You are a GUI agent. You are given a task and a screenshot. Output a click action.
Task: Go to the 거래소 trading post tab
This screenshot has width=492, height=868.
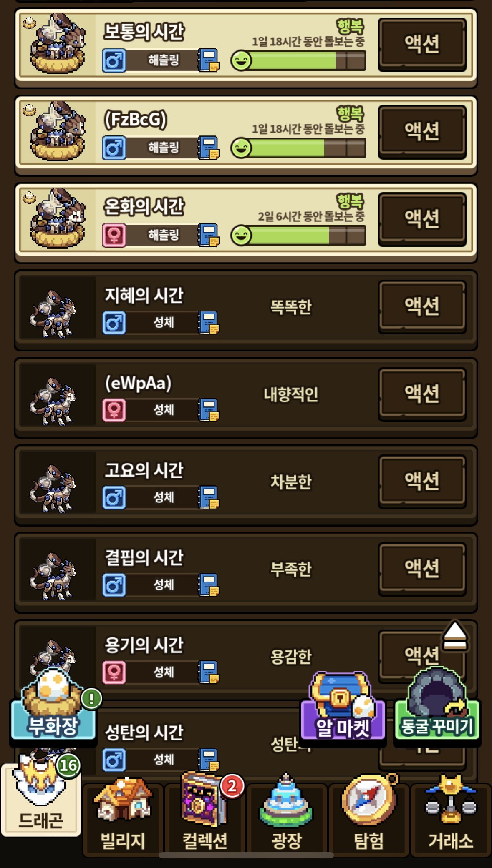click(x=451, y=815)
